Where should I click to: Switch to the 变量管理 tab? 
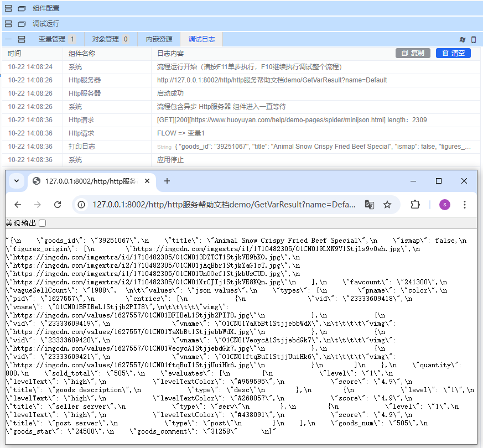52,39
